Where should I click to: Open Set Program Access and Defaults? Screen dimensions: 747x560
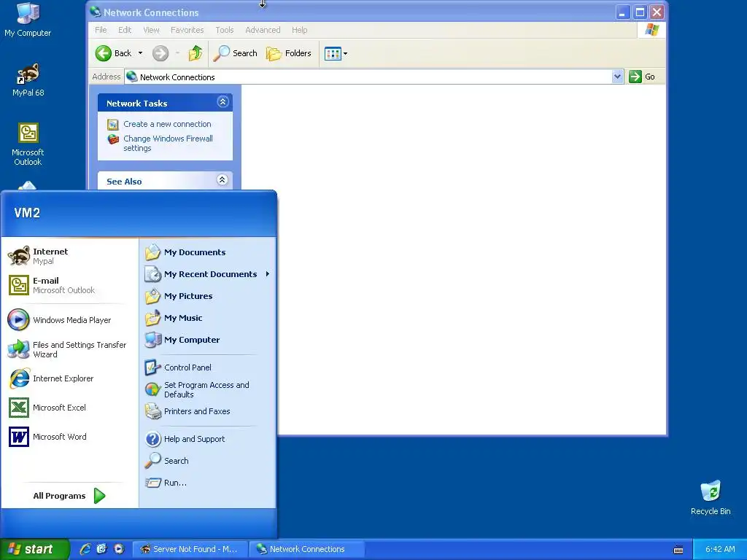207,389
